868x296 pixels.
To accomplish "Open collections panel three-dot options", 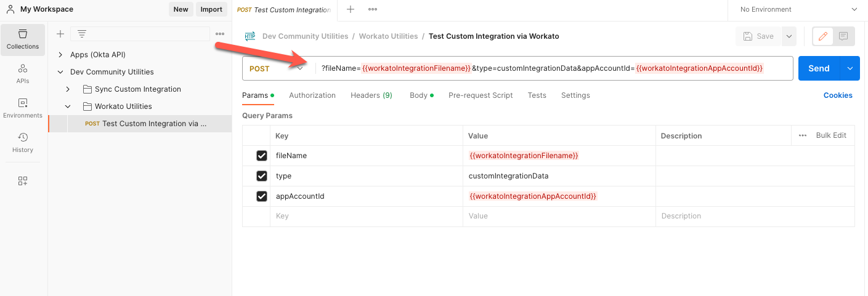I will [220, 34].
